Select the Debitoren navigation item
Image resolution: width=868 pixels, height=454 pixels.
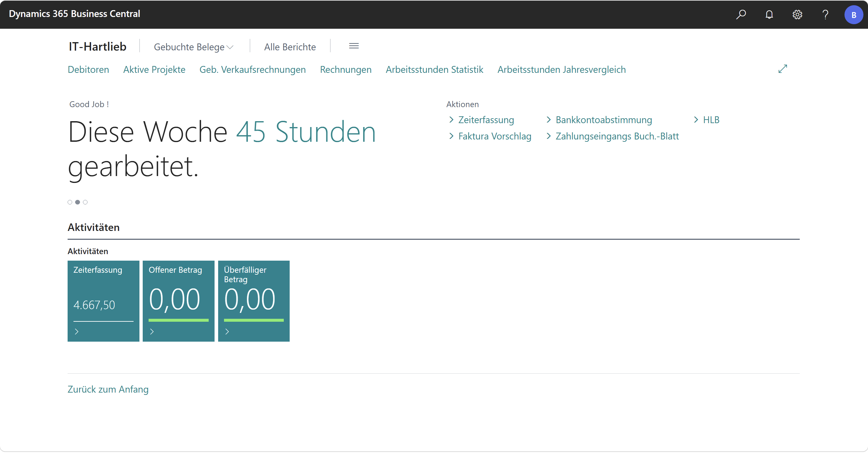[x=88, y=70]
